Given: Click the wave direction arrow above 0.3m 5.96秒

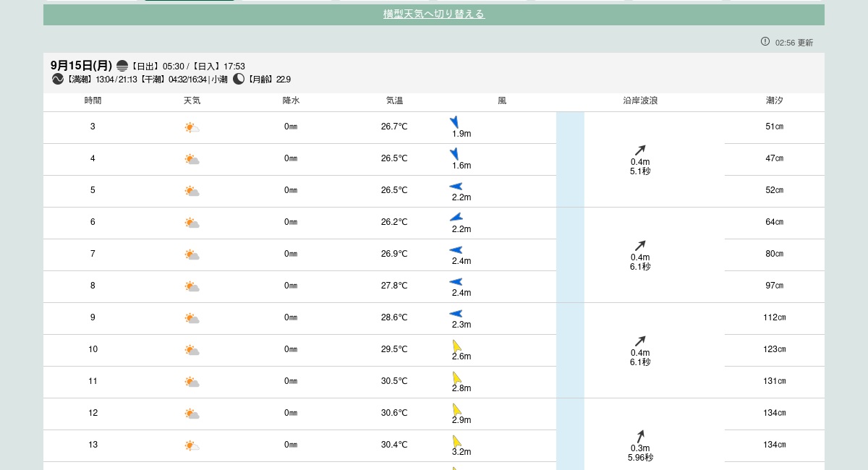Looking at the screenshot, I should point(640,437).
